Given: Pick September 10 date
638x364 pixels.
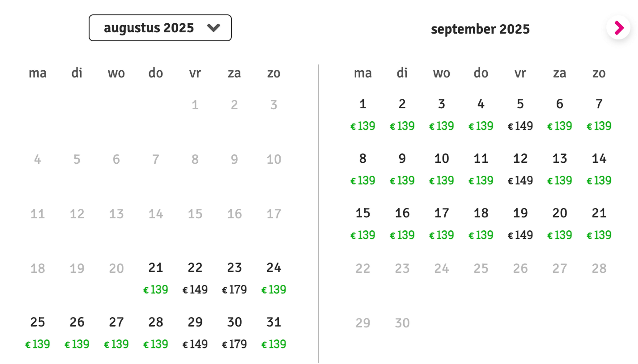Looking at the screenshot, I should (441, 169).
